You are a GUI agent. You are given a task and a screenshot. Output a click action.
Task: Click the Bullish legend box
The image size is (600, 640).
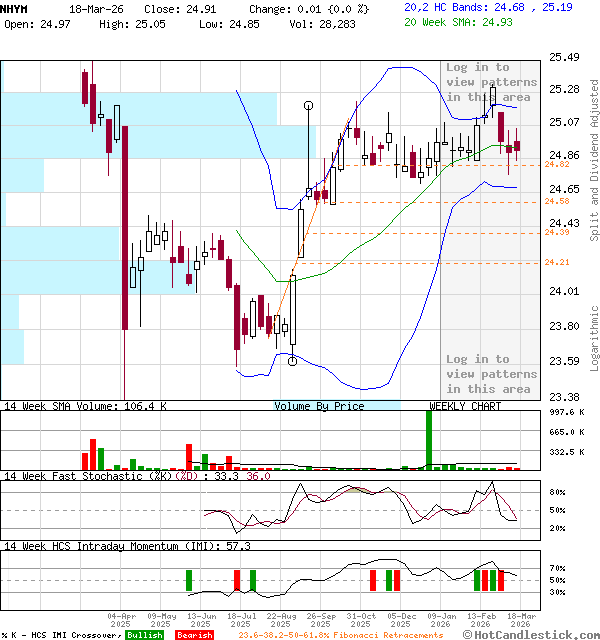[x=145, y=635]
